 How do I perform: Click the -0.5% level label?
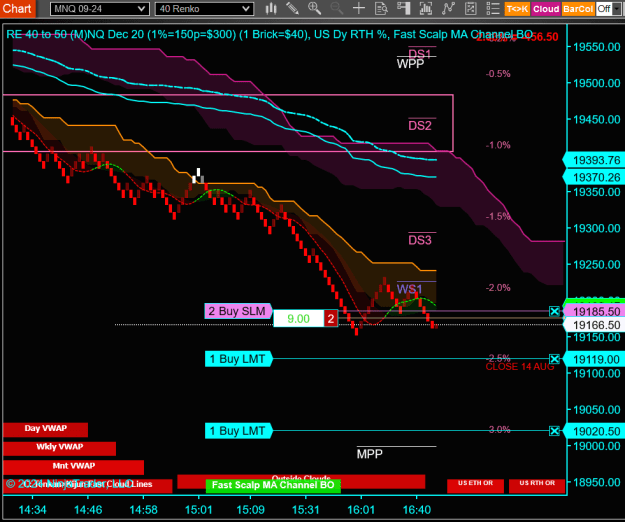point(498,74)
